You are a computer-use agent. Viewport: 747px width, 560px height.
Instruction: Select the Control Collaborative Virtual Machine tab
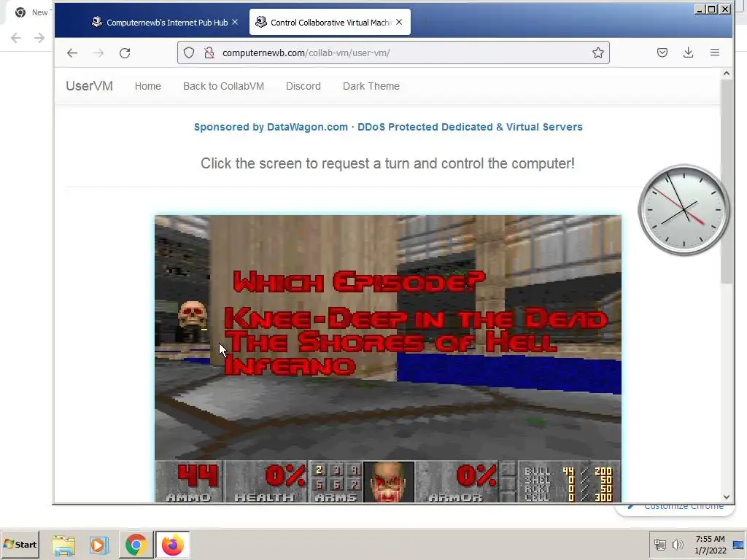click(x=330, y=22)
